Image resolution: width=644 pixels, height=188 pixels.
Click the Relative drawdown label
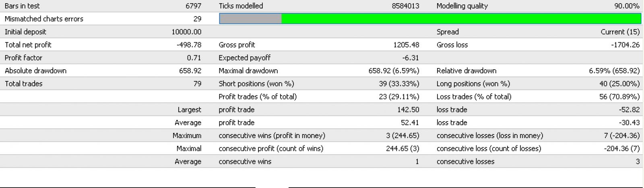click(466, 70)
